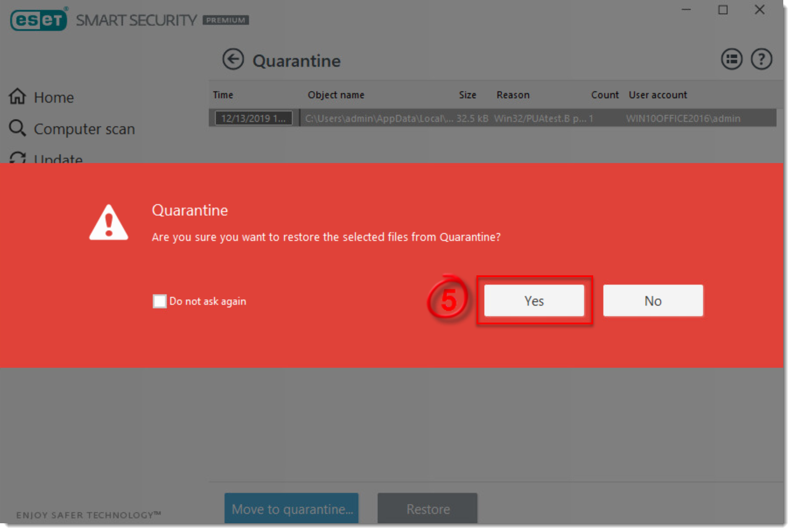792x532 pixels.
Task: Sort list by Object name column
Action: [336, 94]
